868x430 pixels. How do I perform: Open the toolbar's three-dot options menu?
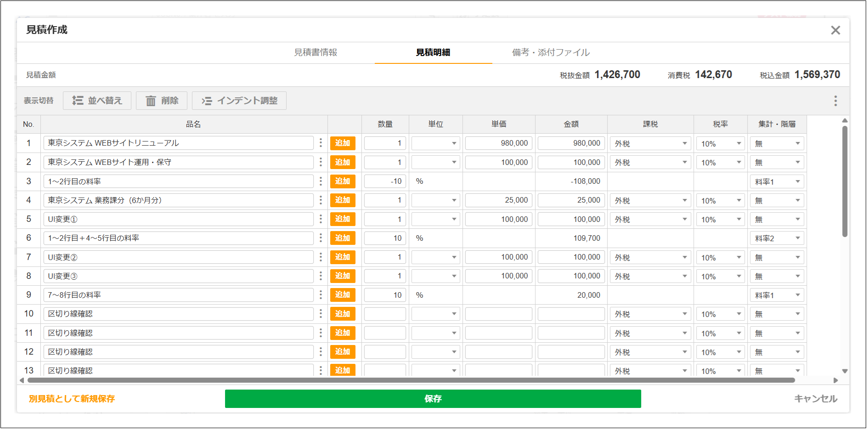pos(835,101)
